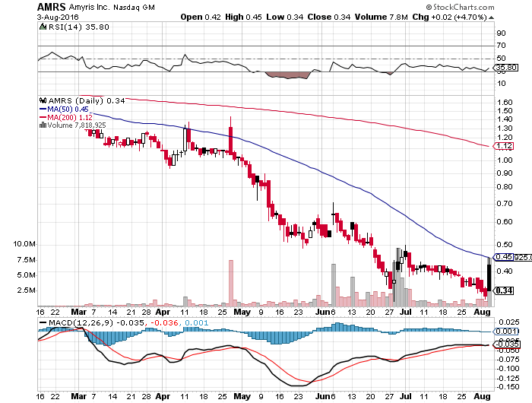Select the red MA(200) legend line swatch
This screenshot has width=532, height=403.
point(43,117)
